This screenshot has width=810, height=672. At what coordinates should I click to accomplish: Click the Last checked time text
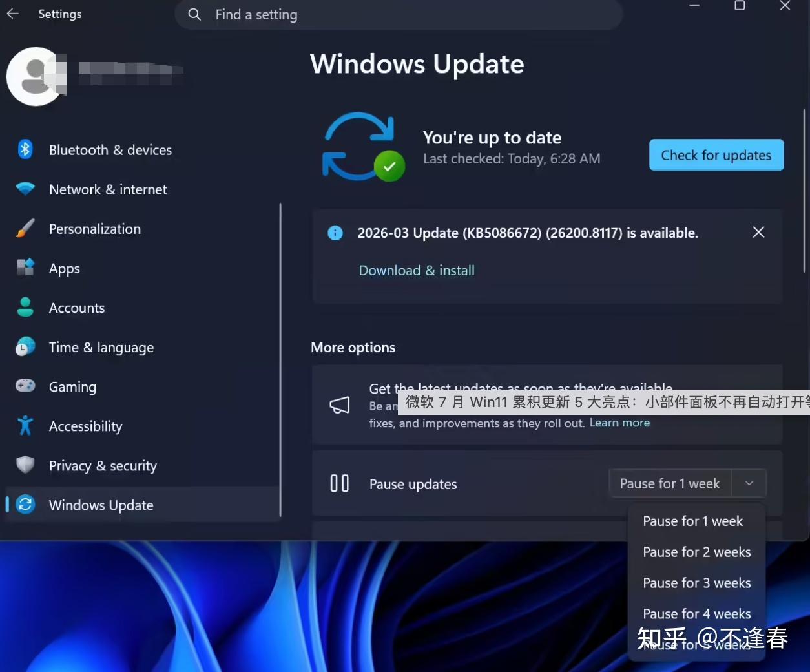coord(512,158)
